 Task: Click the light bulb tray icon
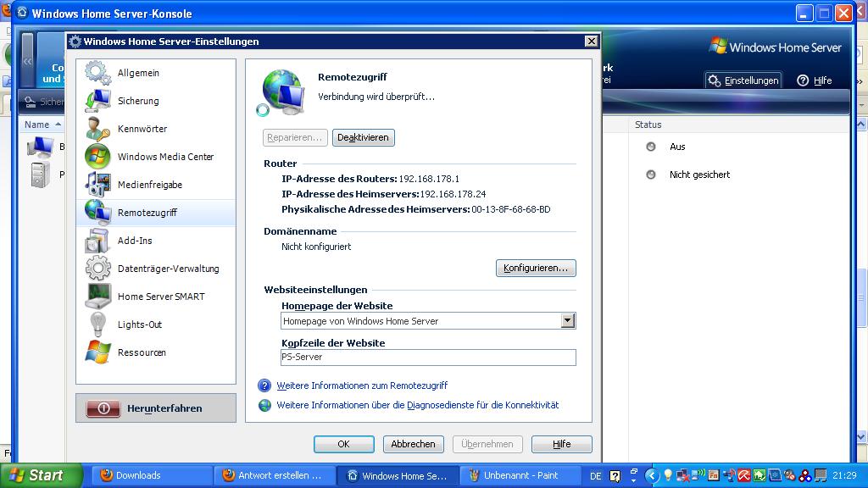(x=668, y=475)
